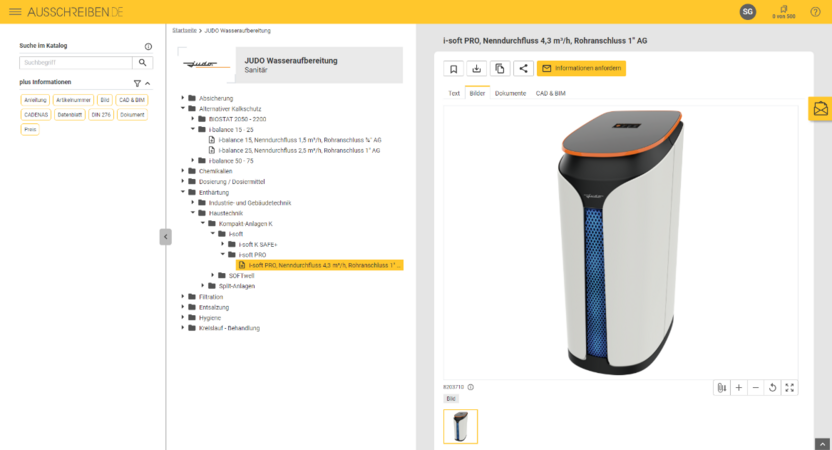This screenshot has width=832, height=450.
Task: Open the hamburger menu in the header
Action: 14,11
